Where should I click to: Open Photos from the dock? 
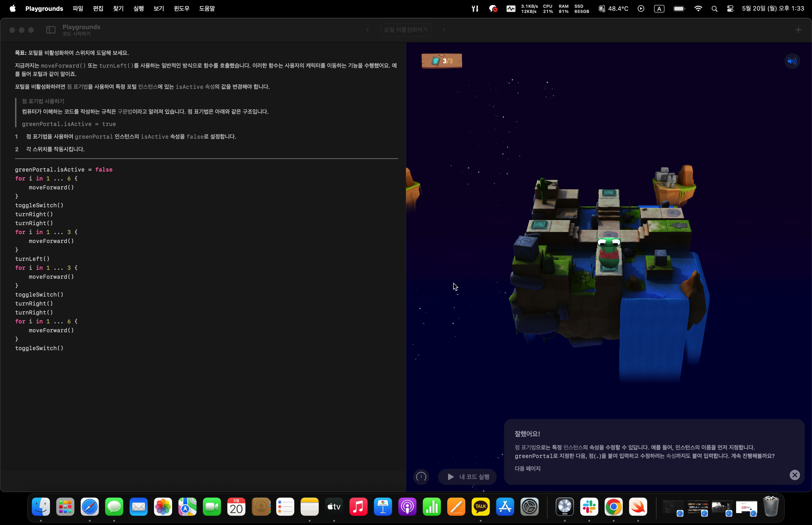pyautogui.click(x=163, y=507)
